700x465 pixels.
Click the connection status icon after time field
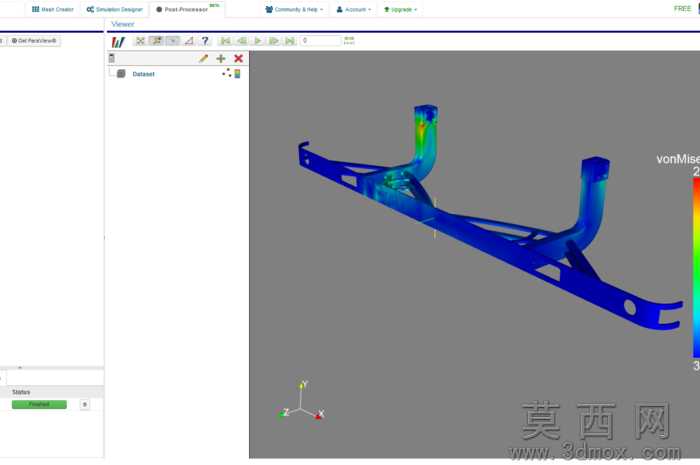tap(349, 41)
